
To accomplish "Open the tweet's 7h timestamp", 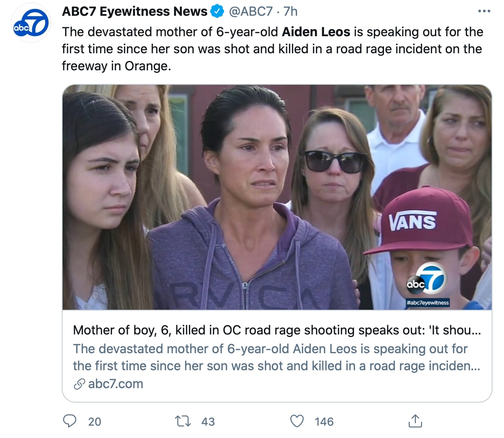I will pos(291,12).
